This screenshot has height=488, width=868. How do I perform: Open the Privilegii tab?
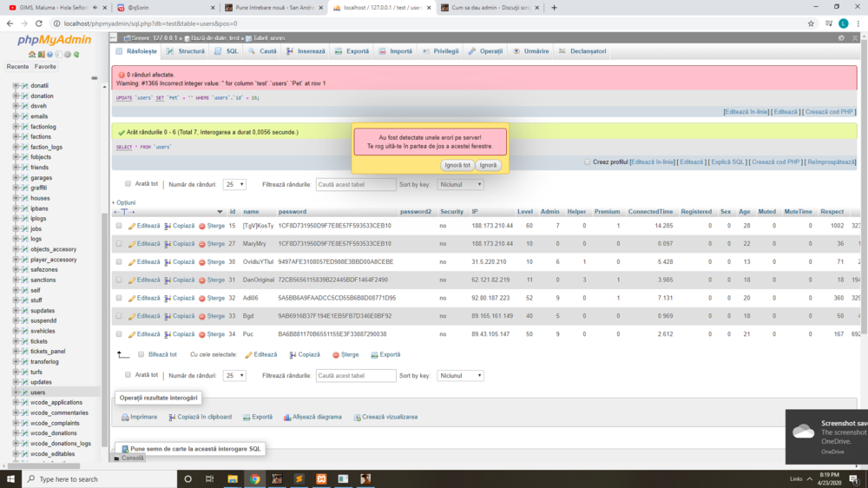[441, 51]
